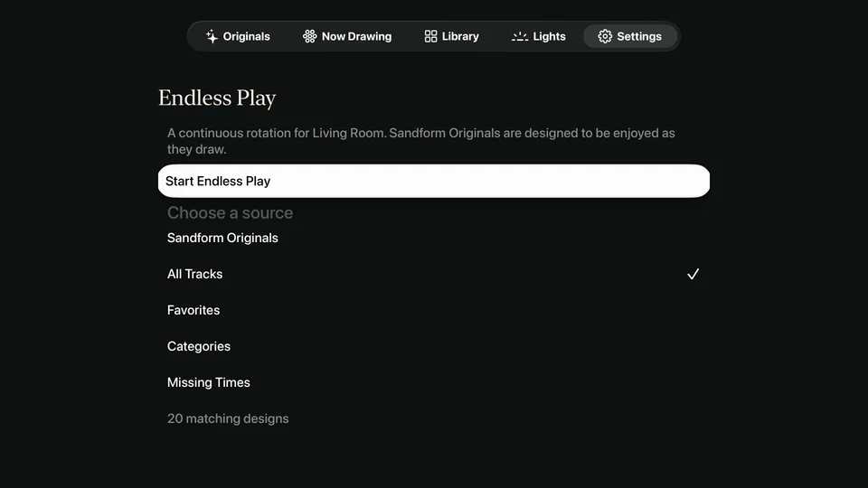
Task: Choose Categories as source
Action: coord(434,346)
